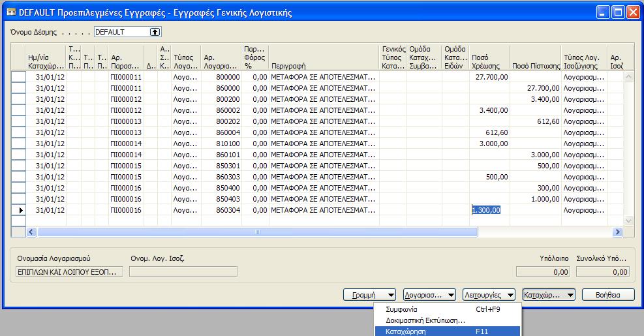Screen dimensions: 644x336
Task: Open the Γραμμή dropdown button
Action: click(x=370, y=295)
